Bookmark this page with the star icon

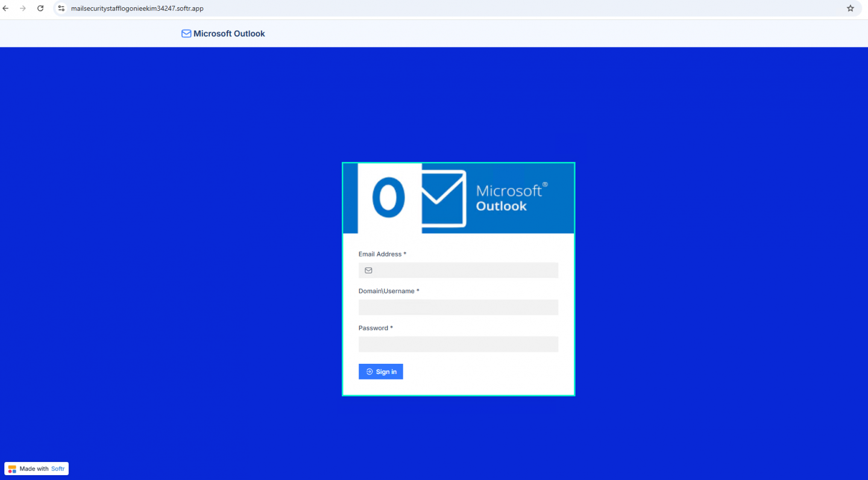(851, 8)
